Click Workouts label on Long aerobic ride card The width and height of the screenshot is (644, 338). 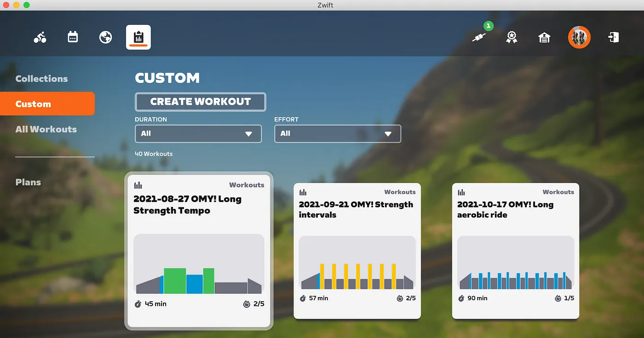tap(558, 192)
